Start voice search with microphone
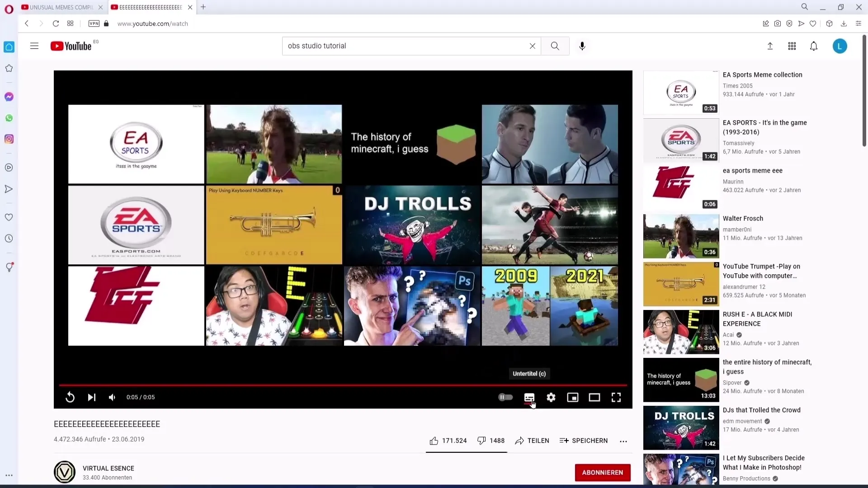This screenshot has width=868, height=488. click(x=582, y=46)
